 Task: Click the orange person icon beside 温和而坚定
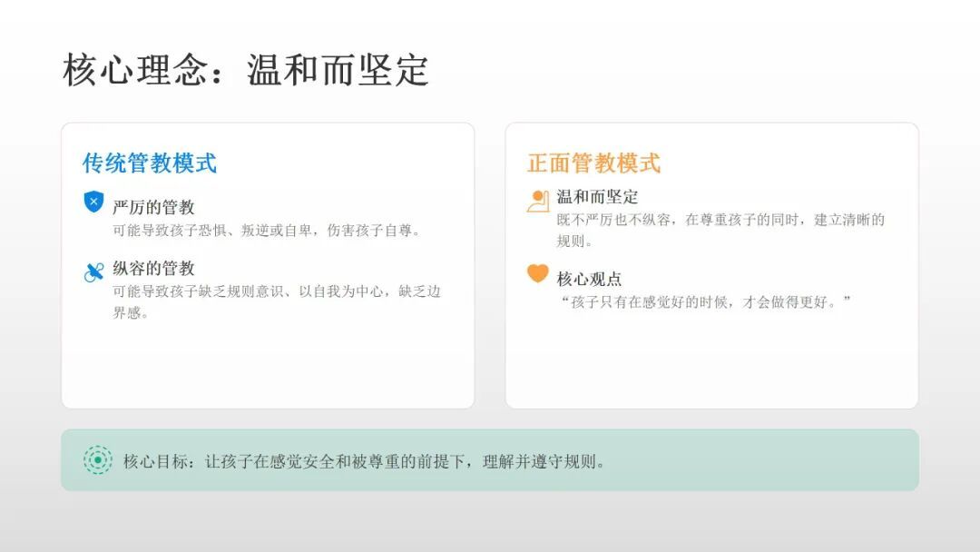click(538, 201)
